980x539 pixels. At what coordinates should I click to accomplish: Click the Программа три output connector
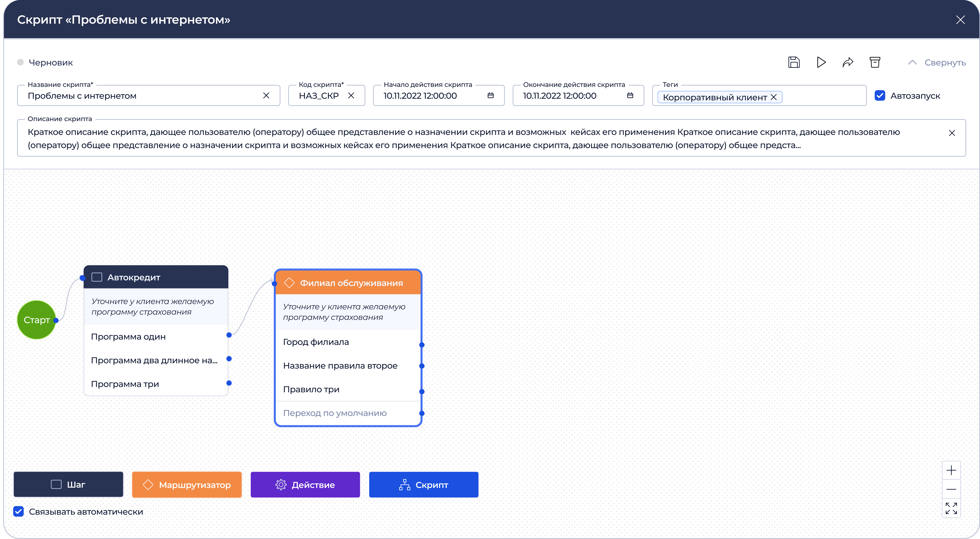(x=229, y=383)
